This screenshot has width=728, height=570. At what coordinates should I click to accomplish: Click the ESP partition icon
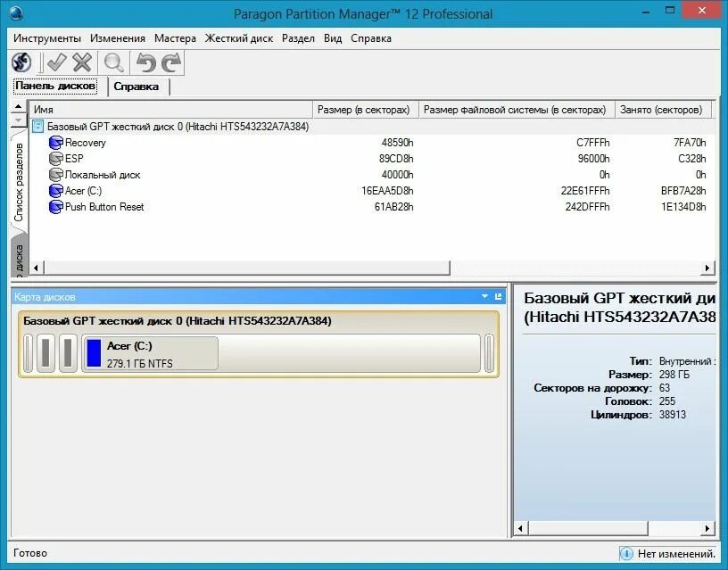(55, 159)
